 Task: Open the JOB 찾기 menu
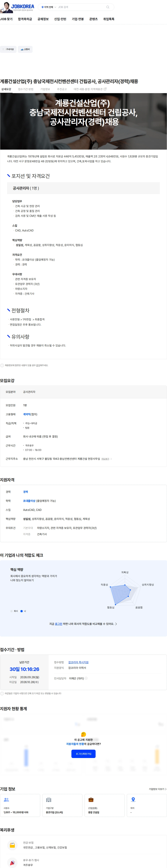point(6,19)
